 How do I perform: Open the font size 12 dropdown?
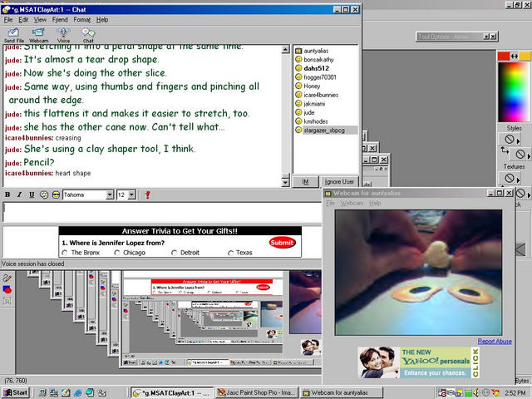pyautogui.click(x=132, y=195)
